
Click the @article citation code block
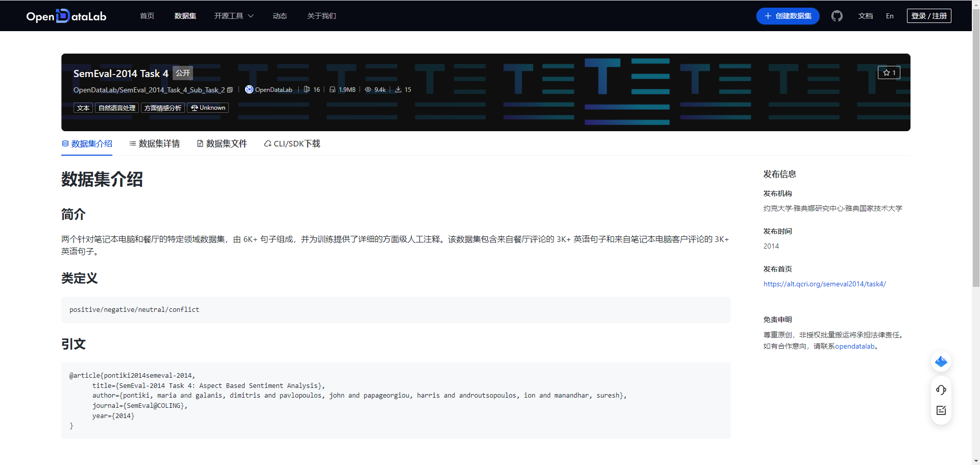point(396,401)
